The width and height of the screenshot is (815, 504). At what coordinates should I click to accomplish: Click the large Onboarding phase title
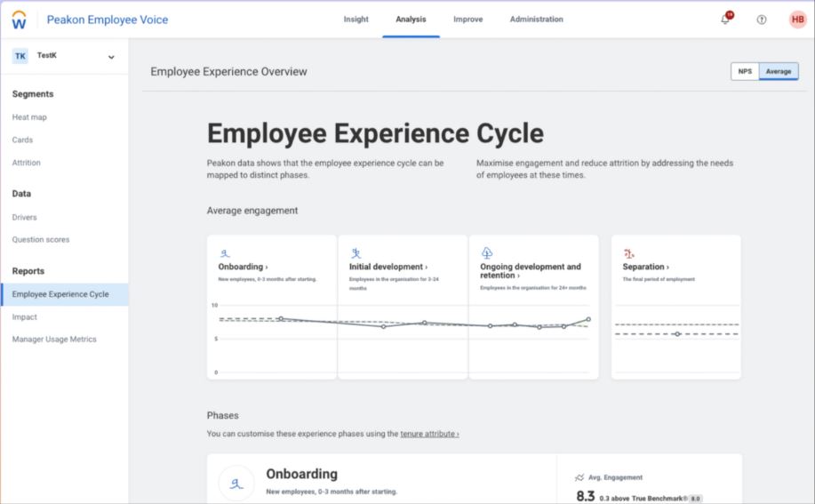click(301, 474)
